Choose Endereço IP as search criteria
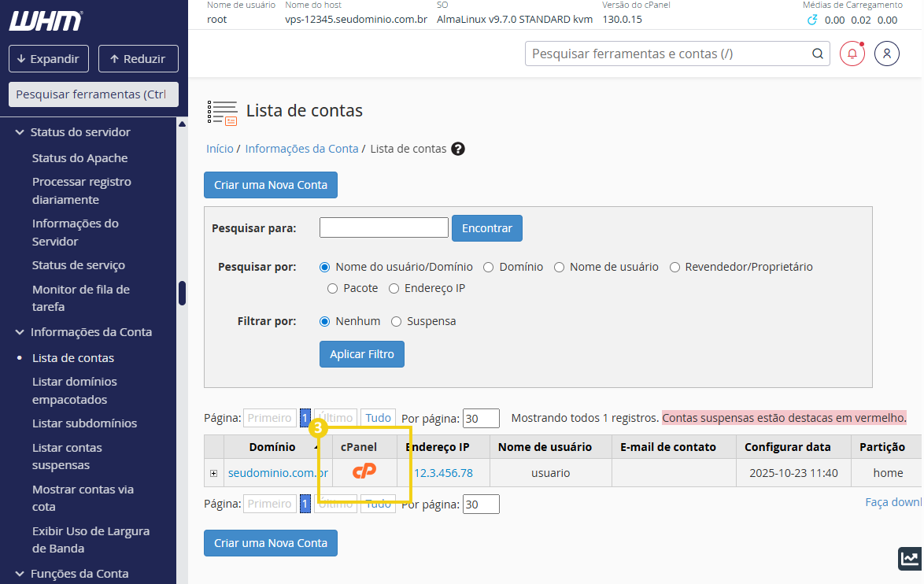Viewport: 924px width, 584px height. tap(394, 288)
